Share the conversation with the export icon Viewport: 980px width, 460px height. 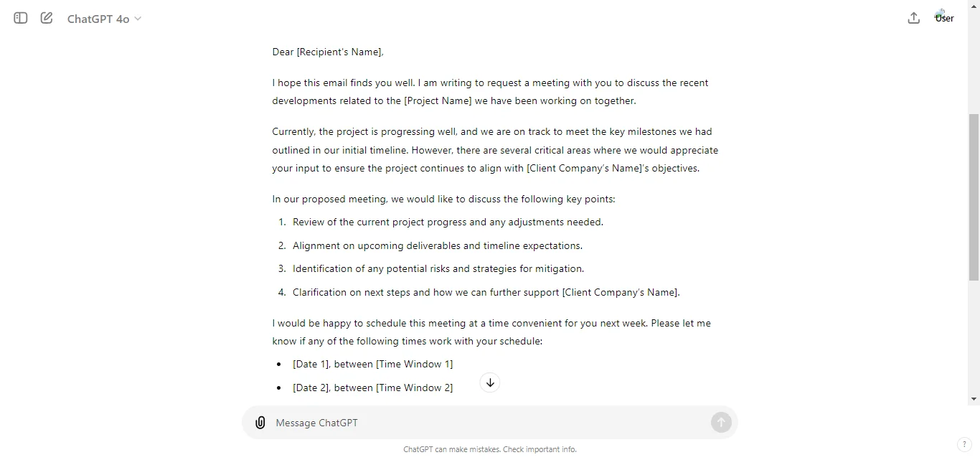click(913, 18)
